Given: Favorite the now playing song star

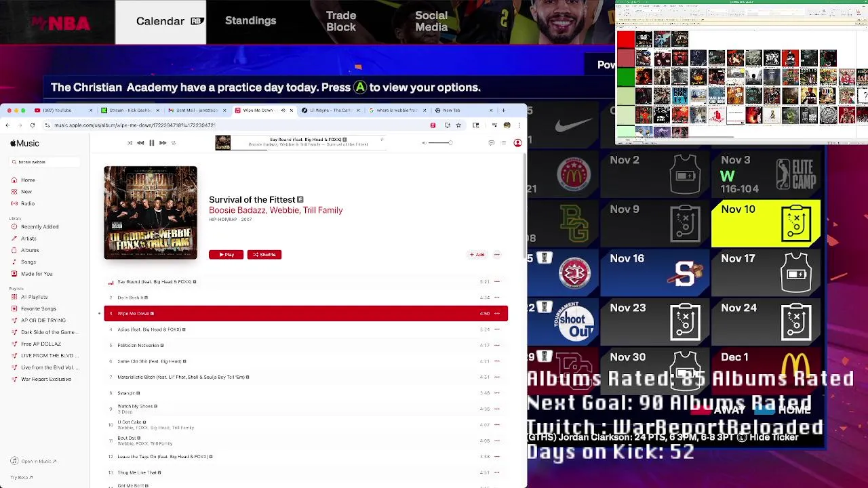Looking at the screenshot, I should coord(382,140).
